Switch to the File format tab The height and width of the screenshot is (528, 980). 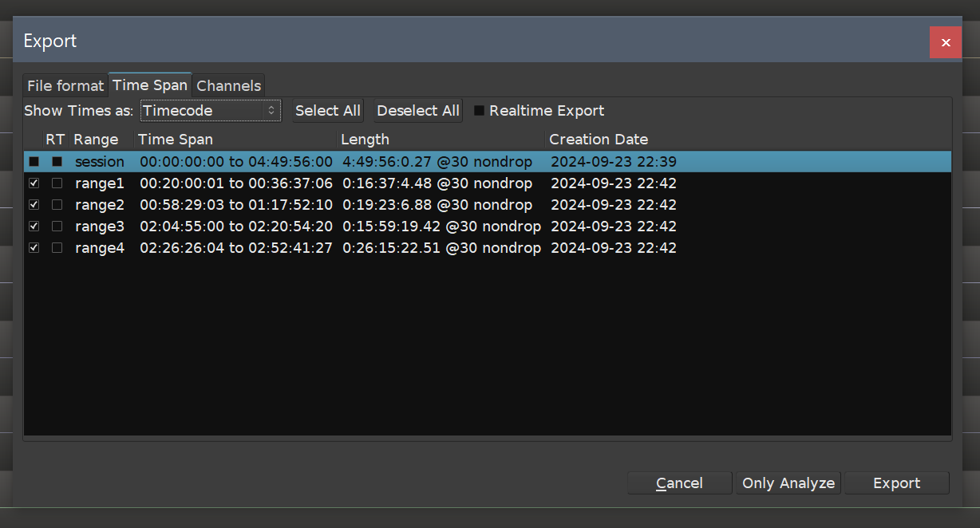point(65,85)
